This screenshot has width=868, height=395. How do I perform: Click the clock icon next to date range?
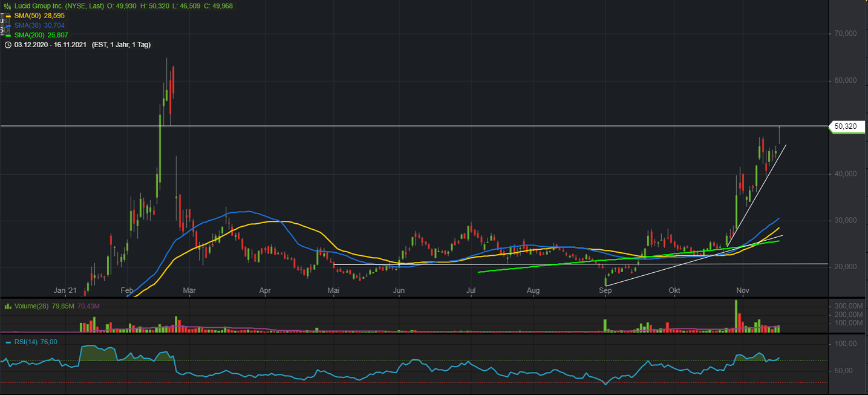[x=7, y=45]
